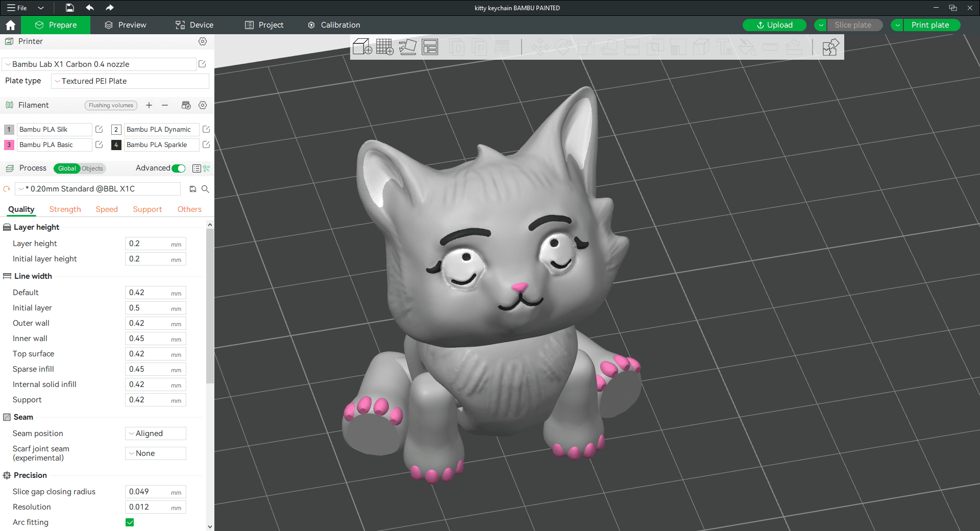Edit Bambu PLA Sparkle preset icon
The image size is (980, 531).
[206, 145]
